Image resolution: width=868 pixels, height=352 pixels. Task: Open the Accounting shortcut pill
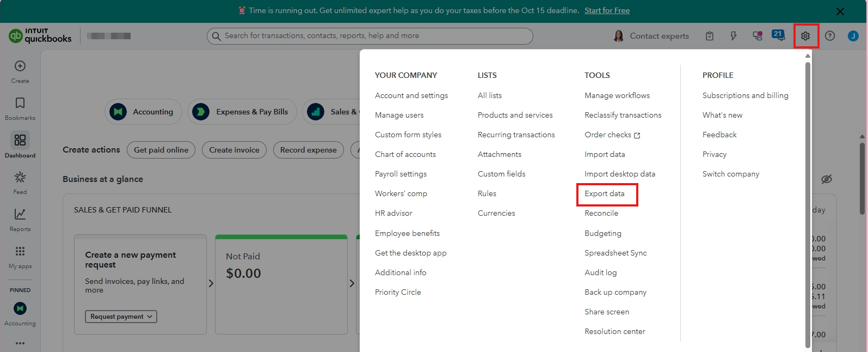[143, 112]
